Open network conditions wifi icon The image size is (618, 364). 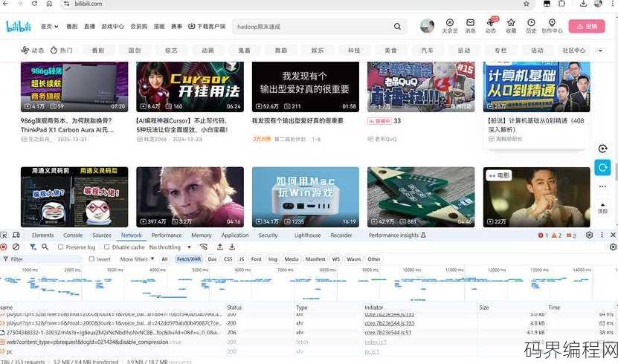203,247
